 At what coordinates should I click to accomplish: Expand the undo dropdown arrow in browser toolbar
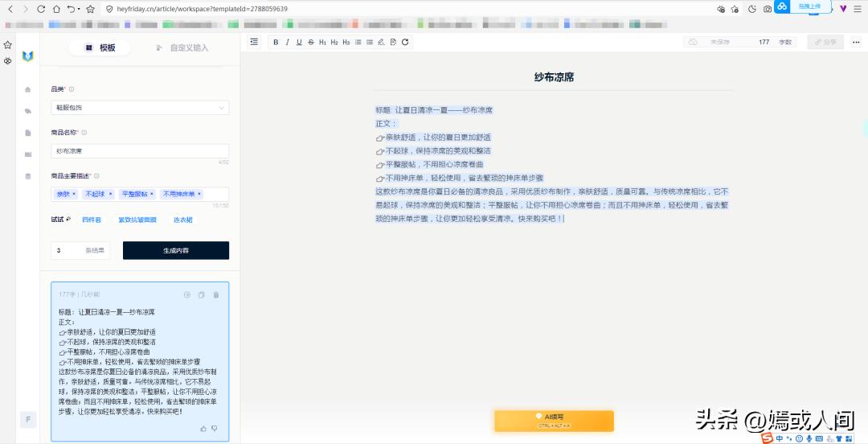[79, 10]
